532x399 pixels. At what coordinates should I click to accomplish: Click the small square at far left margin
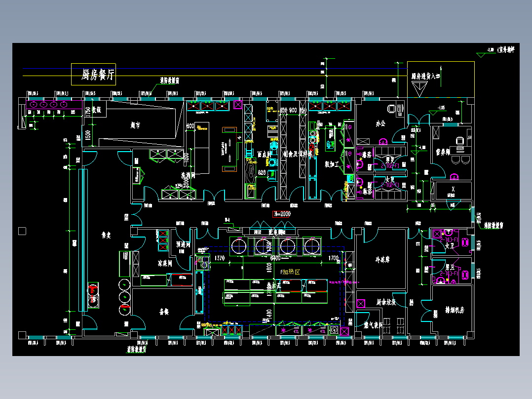pos(22,231)
